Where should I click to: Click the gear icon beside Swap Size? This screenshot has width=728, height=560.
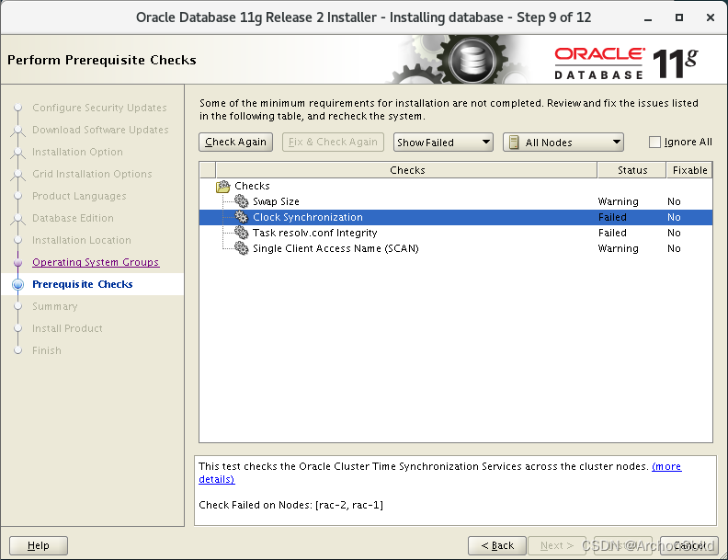(242, 201)
